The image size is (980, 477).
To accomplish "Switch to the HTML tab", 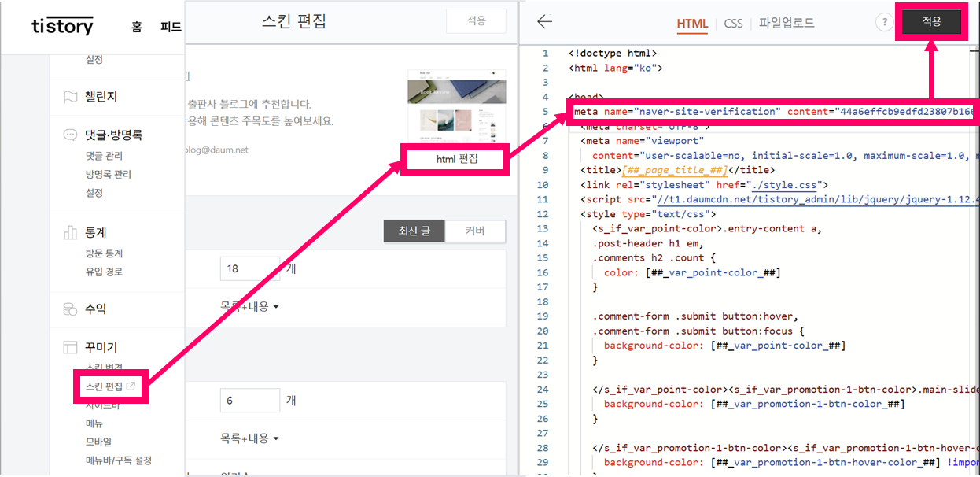I will [x=692, y=24].
